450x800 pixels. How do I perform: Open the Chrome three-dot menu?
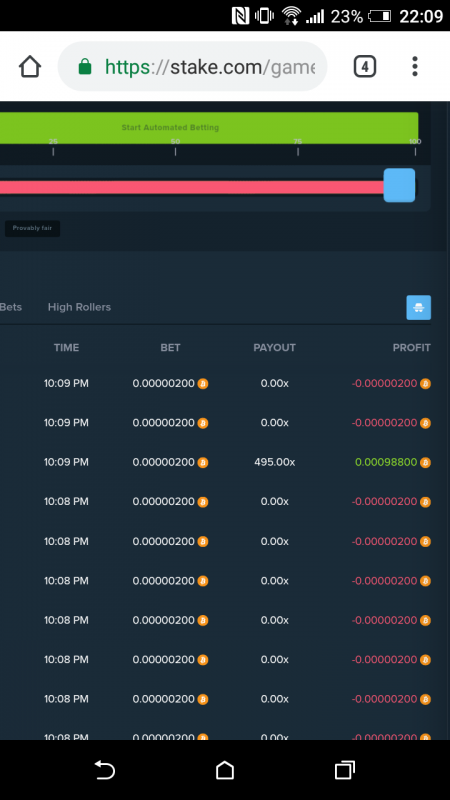pyautogui.click(x=415, y=66)
